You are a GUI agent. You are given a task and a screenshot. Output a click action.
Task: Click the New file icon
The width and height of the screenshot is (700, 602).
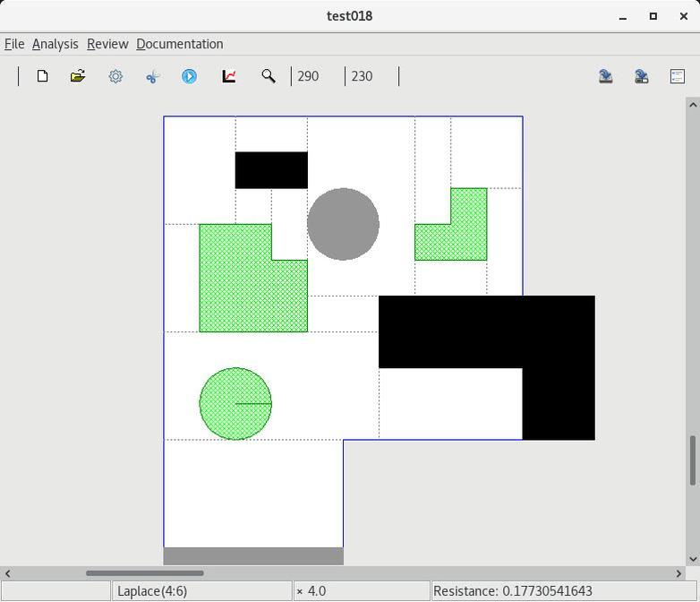coord(42,76)
